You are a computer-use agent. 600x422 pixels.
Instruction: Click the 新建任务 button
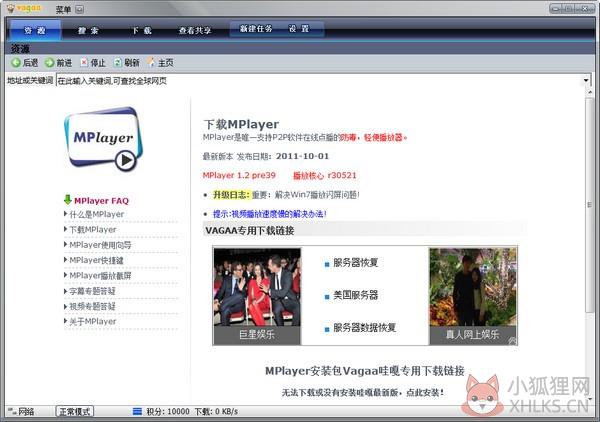tap(256, 29)
